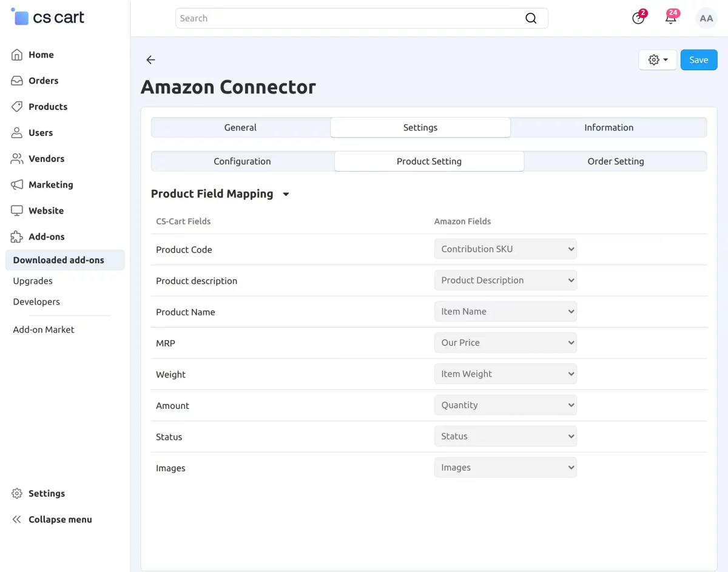Click the Products tag icon
Viewport: 728px width, 572px height.
tap(17, 107)
